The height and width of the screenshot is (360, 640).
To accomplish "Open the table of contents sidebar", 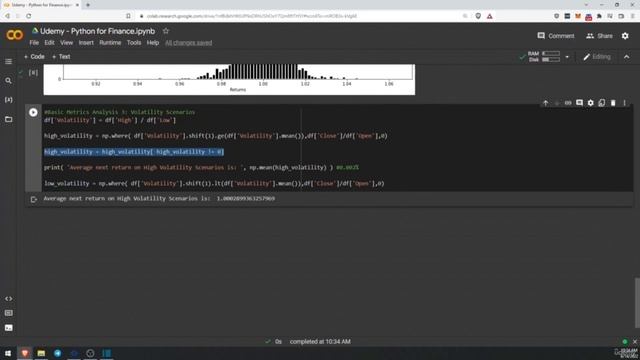I will [x=8, y=62].
